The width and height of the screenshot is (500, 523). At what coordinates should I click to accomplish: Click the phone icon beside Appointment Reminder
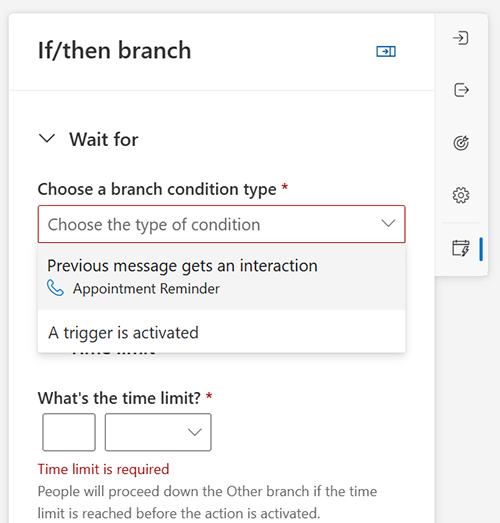click(x=55, y=288)
